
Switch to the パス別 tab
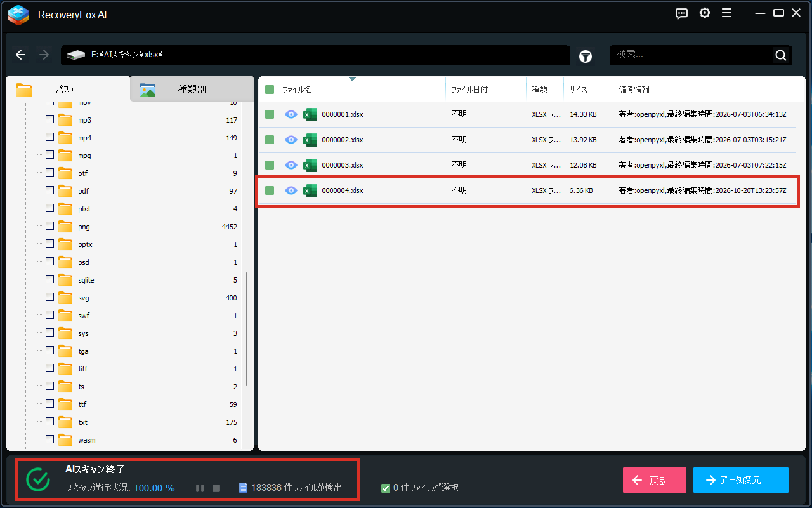click(68, 90)
